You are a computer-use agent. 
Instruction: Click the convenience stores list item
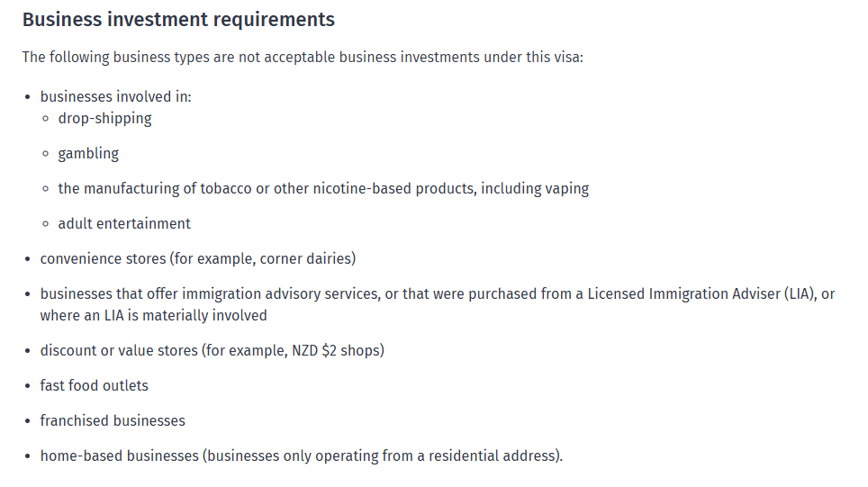[x=197, y=259]
